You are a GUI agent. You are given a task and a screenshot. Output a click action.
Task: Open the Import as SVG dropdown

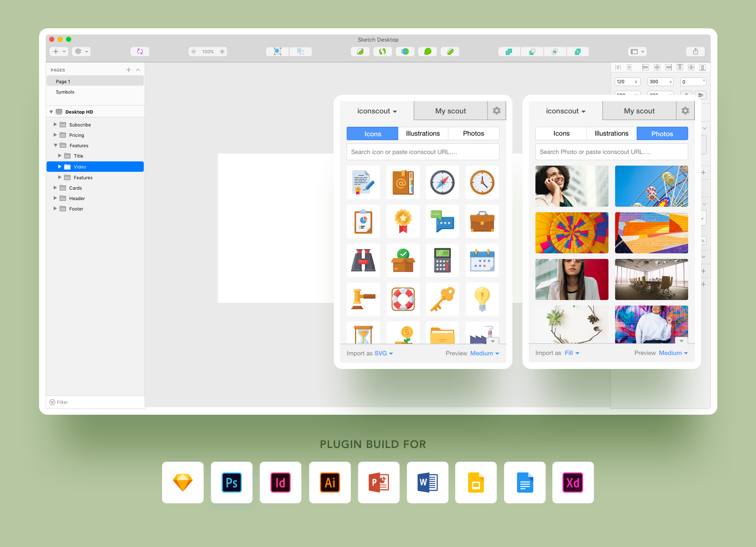[383, 353]
